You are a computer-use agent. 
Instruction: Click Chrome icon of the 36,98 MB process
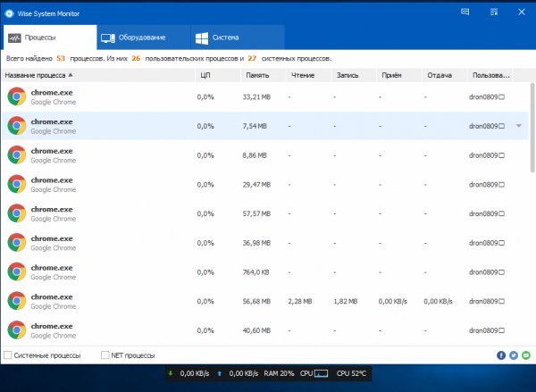coord(17,243)
